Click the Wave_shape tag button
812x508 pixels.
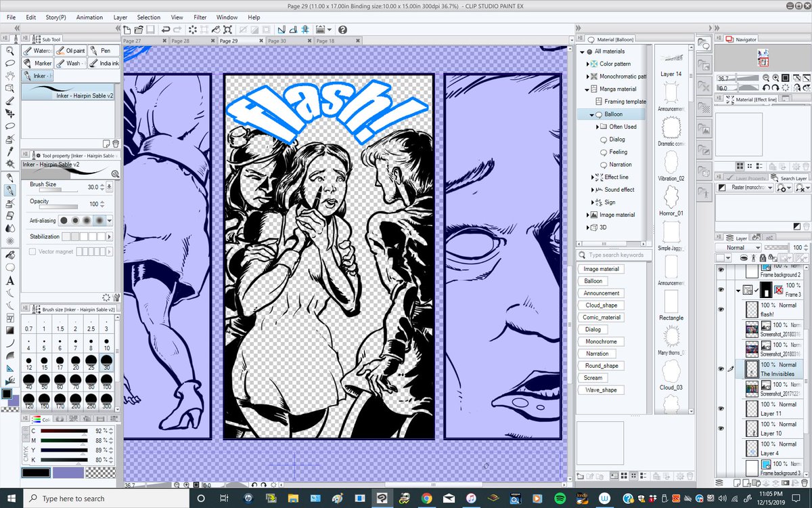coord(602,390)
